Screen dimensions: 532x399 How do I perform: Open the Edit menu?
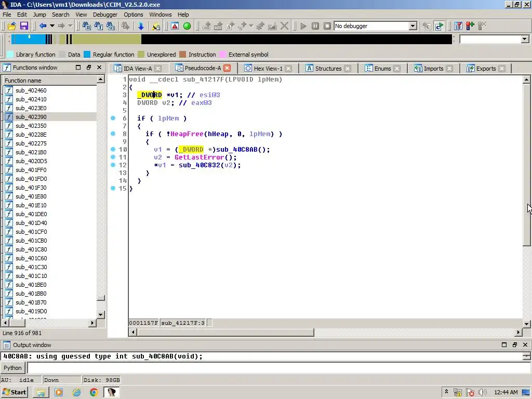tap(22, 15)
